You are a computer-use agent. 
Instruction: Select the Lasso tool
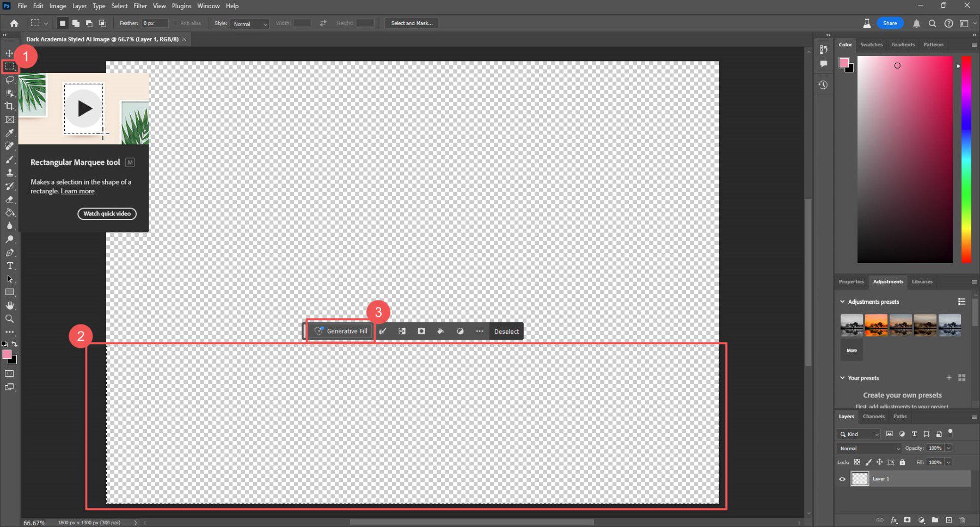click(10, 80)
